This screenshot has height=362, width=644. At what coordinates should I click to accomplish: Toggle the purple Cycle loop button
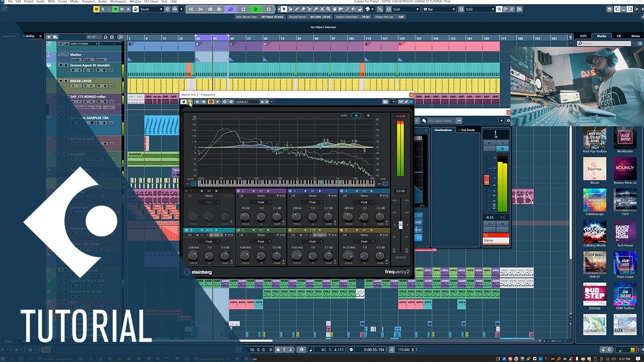tap(230, 9)
